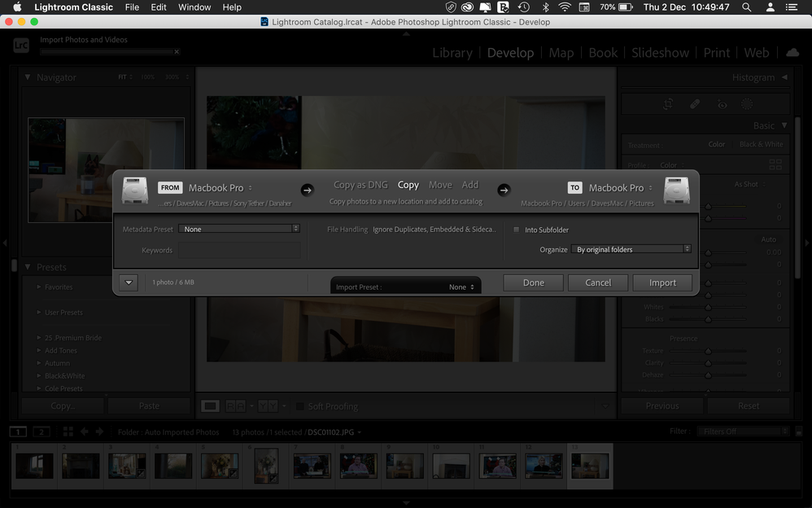Image resolution: width=812 pixels, height=508 pixels.
Task: Toggle Soft Proofing on
Action: coord(299,405)
